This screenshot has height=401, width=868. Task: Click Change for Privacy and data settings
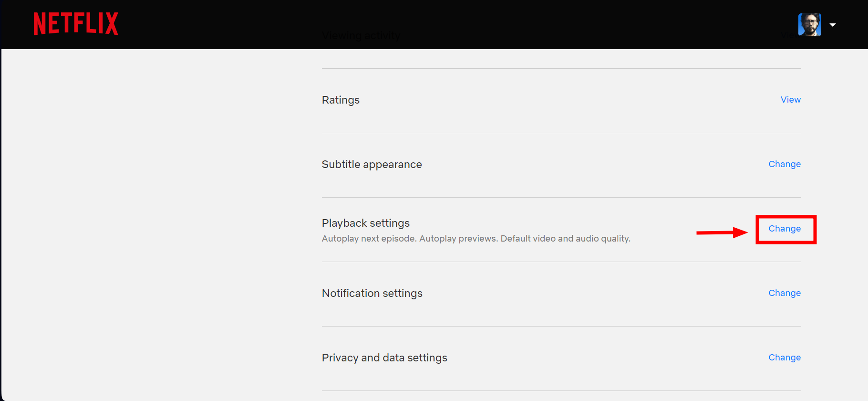pyautogui.click(x=784, y=358)
